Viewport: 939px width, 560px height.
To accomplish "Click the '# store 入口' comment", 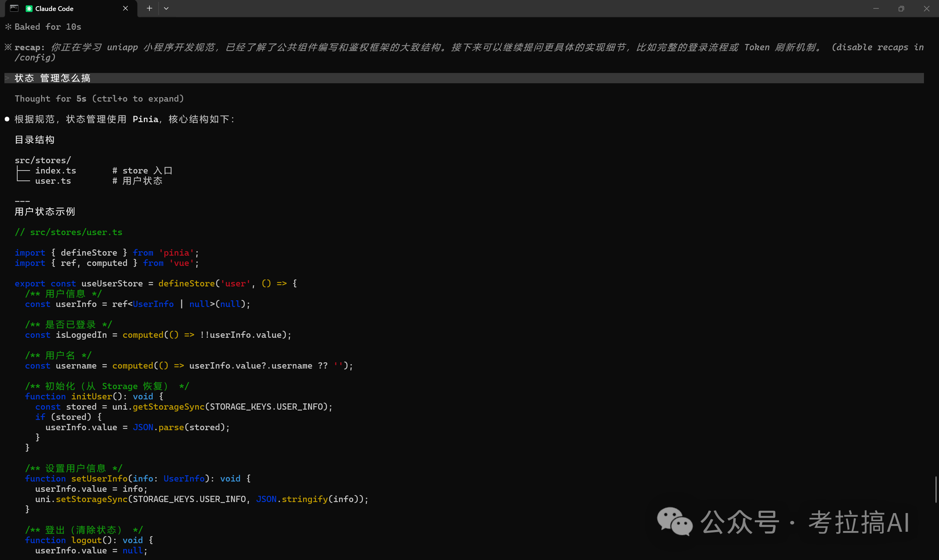I will point(142,171).
